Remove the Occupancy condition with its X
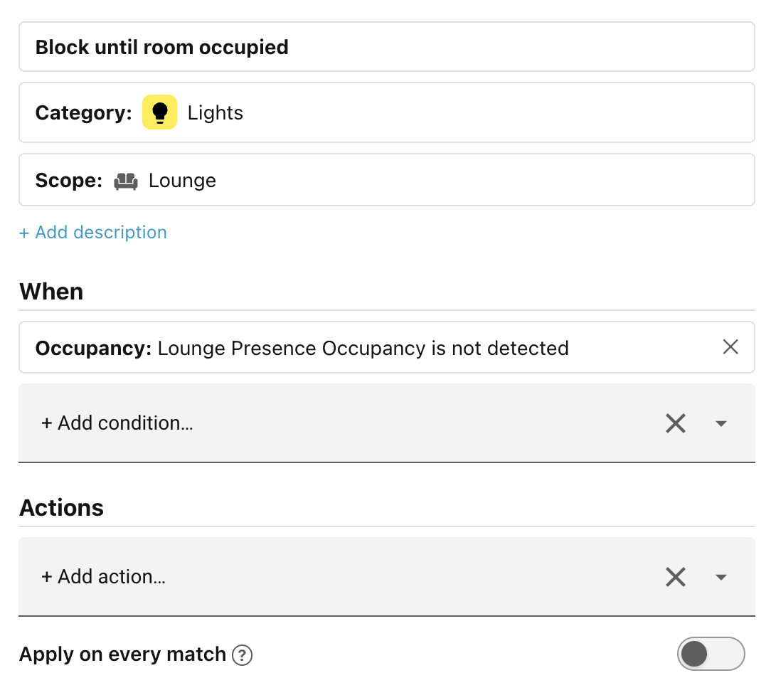Screen dimensions: 771x700 (x=730, y=347)
